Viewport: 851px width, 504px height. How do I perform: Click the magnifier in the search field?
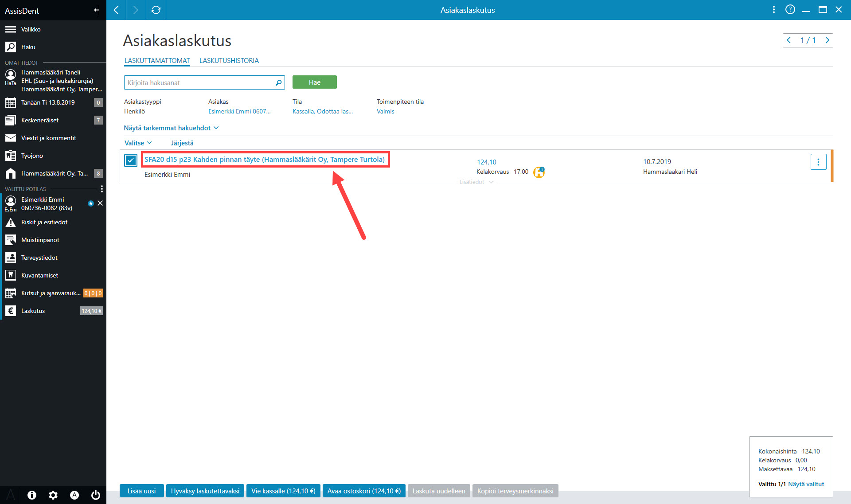(278, 82)
